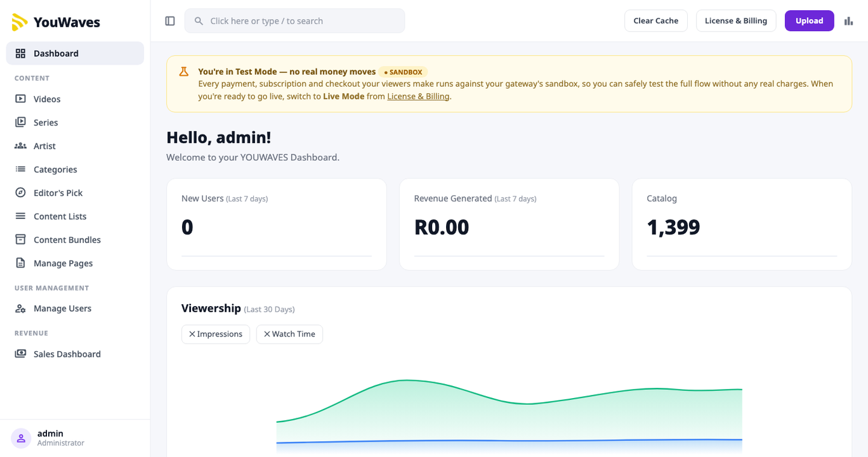Click the R0.00 revenue value
The height and width of the screenshot is (457, 868).
[442, 227]
